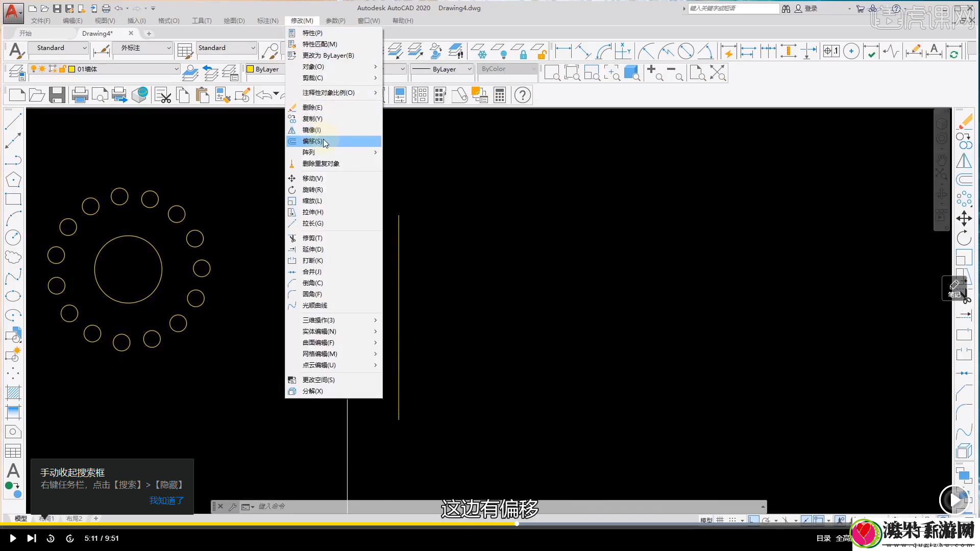Open the table style Standard dropdown
980x551 pixels.
[226, 48]
